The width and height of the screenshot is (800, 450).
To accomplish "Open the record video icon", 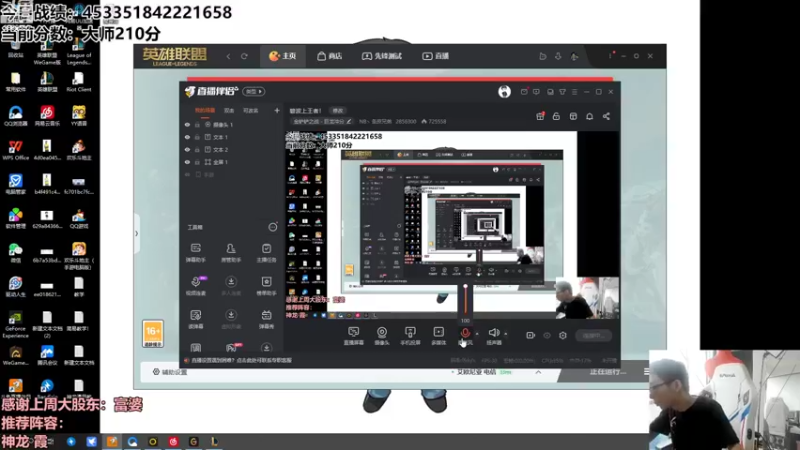I will [x=531, y=335].
